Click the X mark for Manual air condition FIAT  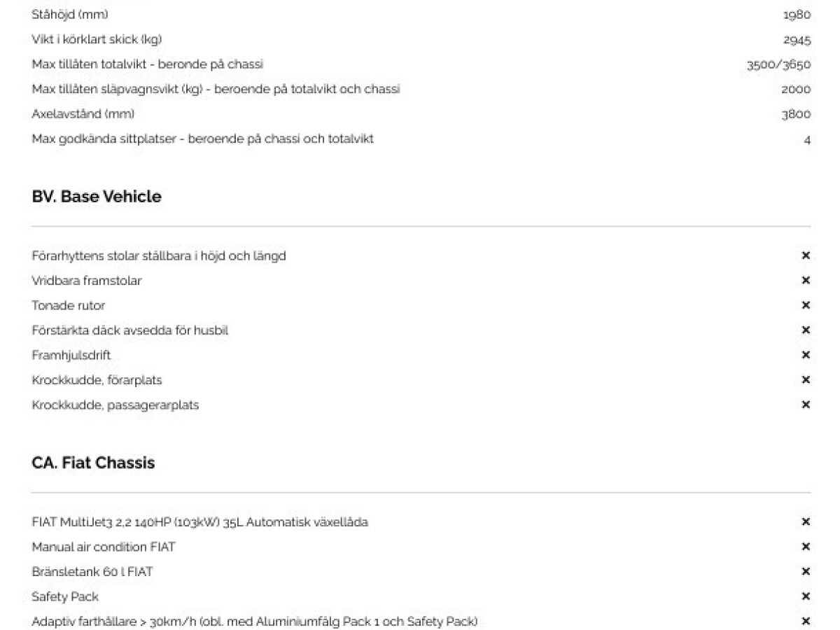pos(806,547)
